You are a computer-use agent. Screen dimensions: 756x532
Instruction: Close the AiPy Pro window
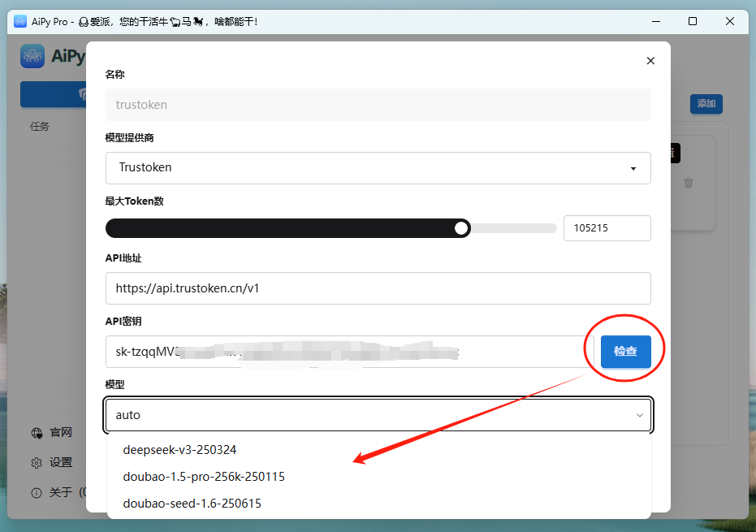(x=730, y=21)
